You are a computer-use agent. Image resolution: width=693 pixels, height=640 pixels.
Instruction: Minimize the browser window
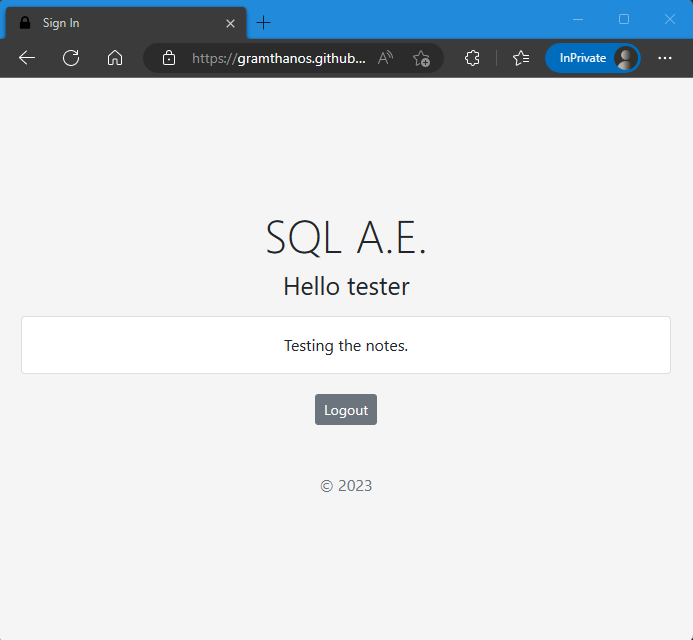[x=578, y=19]
